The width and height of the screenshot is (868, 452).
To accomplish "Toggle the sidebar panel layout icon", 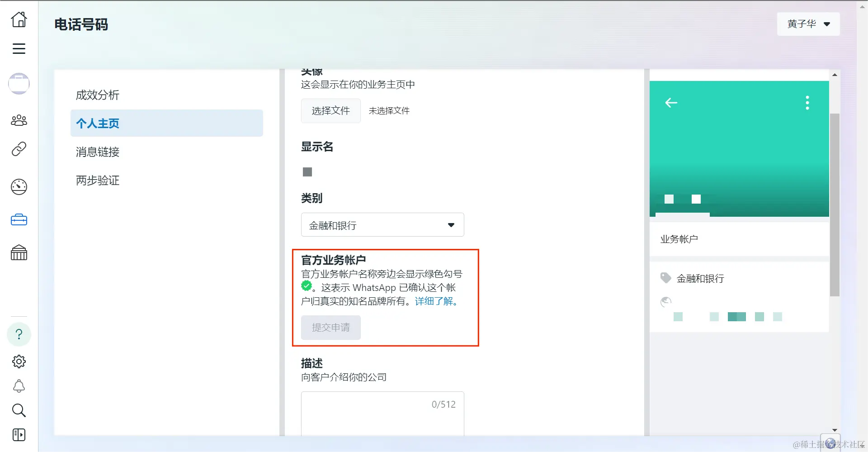I will point(19,435).
